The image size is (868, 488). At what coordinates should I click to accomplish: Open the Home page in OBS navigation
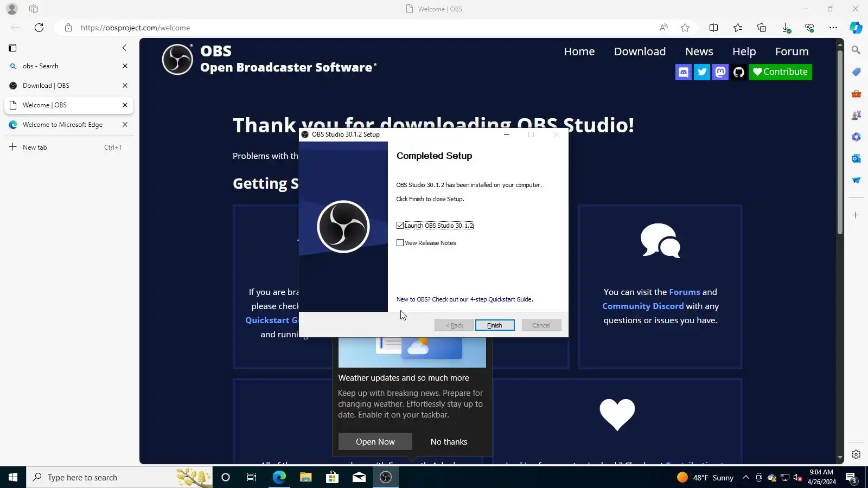tap(579, 52)
